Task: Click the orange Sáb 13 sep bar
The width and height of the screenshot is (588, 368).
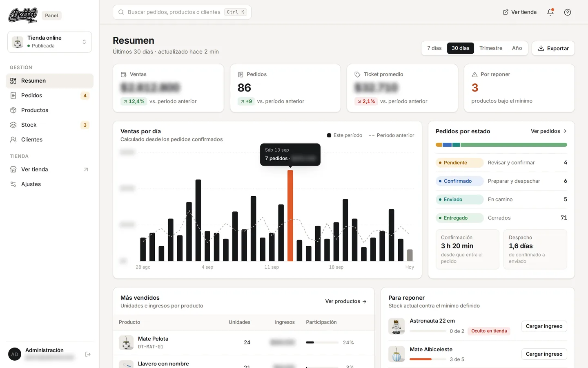Action: (290, 216)
